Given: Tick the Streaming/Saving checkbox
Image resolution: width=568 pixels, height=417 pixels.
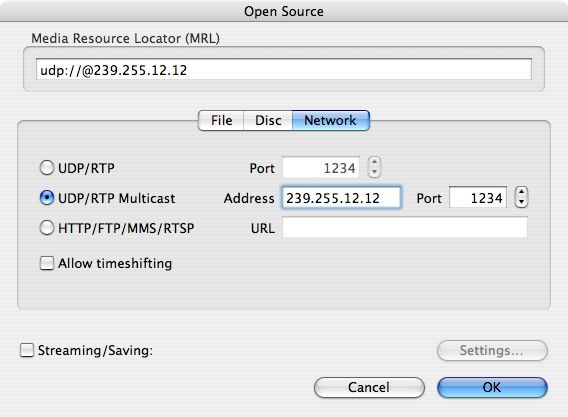Looking at the screenshot, I should [x=27, y=350].
